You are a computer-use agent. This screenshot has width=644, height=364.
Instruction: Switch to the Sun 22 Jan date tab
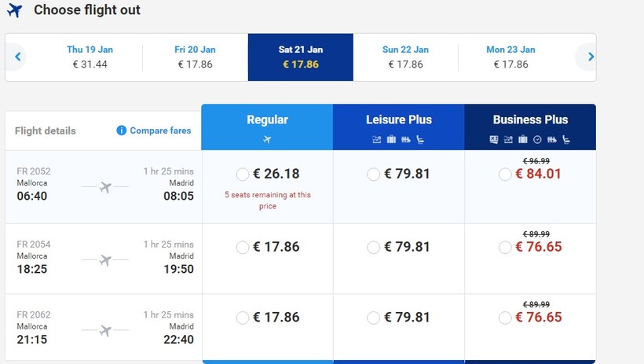[405, 57]
